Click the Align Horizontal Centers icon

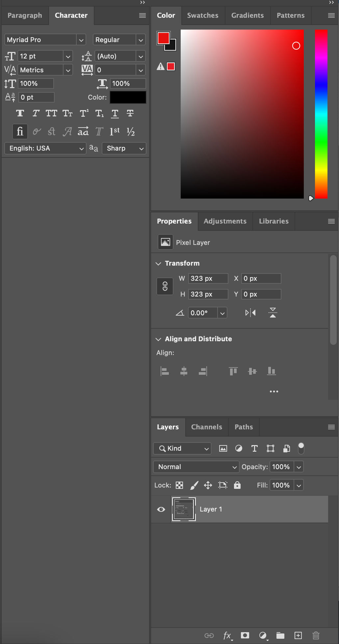pyautogui.click(x=184, y=371)
